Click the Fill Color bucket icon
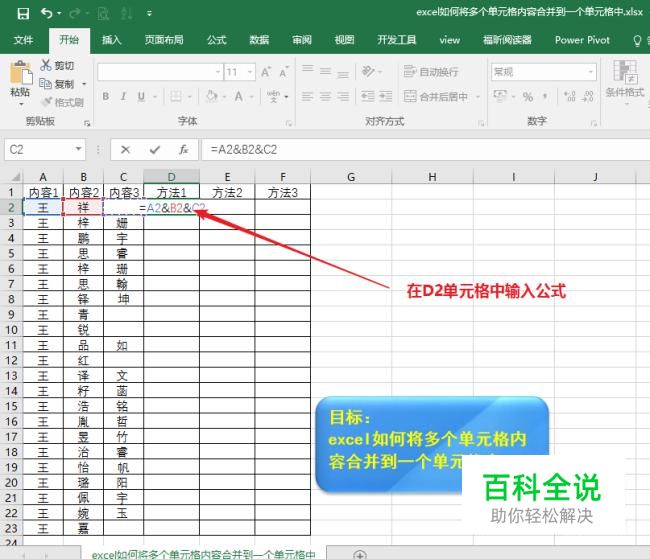Screen dimensions: 650x559 coord(211,97)
